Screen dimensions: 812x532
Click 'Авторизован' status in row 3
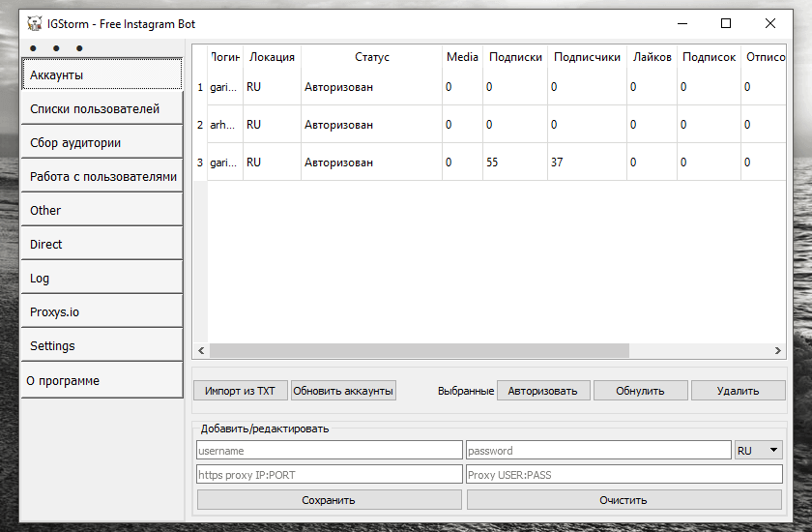click(x=371, y=163)
